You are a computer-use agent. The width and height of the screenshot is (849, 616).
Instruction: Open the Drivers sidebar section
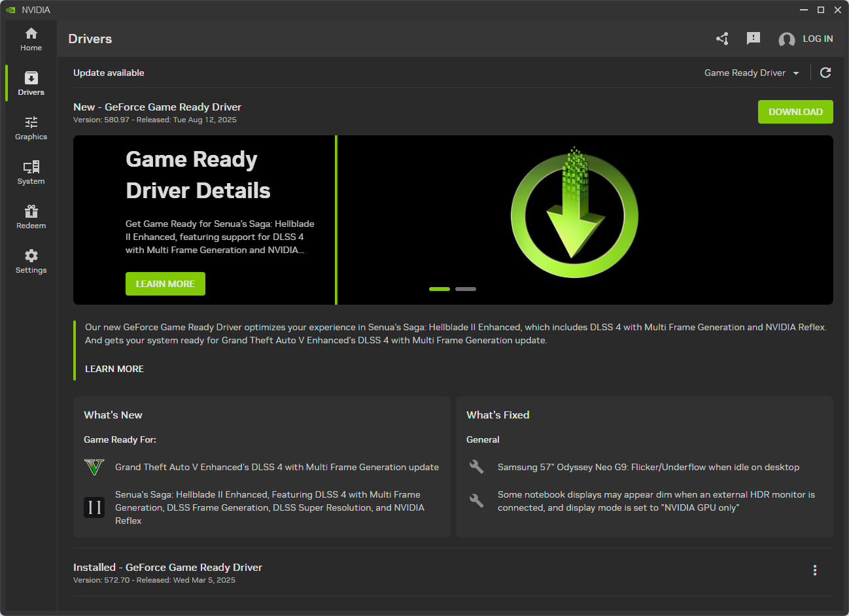point(31,84)
